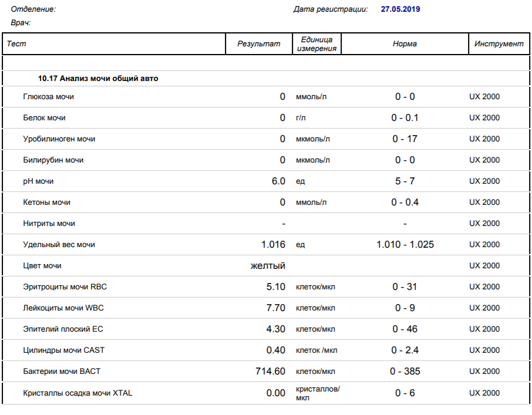Image resolution: width=532 pixels, height=415 pixels.
Task: Click the registration date 27.05.2019
Action: click(x=400, y=9)
